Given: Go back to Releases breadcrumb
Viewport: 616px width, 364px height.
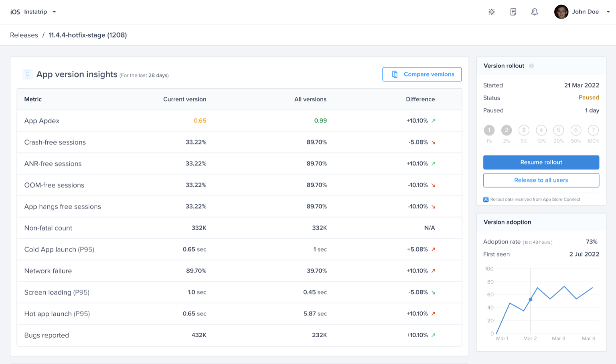Looking at the screenshot, I should (24, 35).
